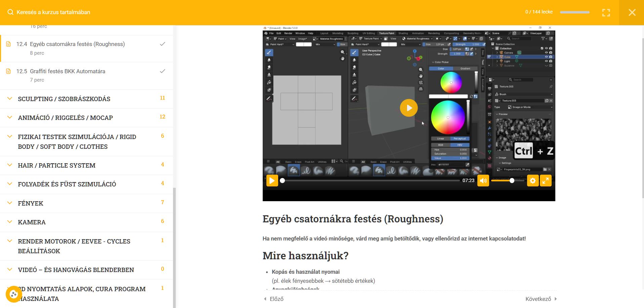Expand the SCULPTING / SZOBRÁSZKODÁS section
The height and width of the screenshot is (308, 644).
coord(64,99)
